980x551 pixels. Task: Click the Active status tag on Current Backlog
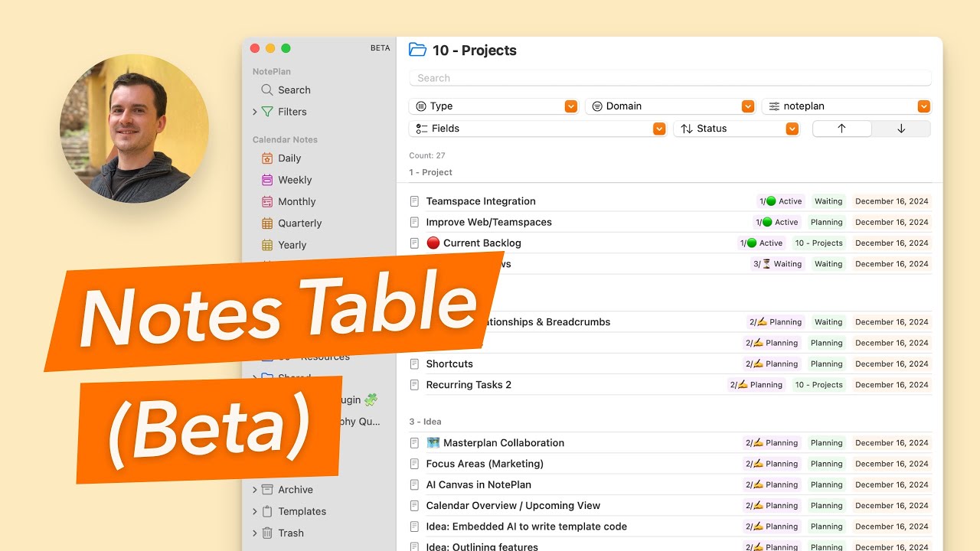762,243
